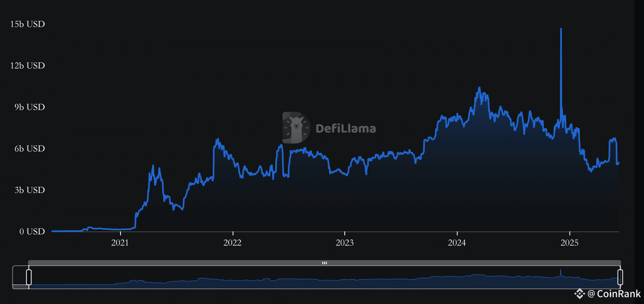644x304 pixels.
Task: Click the range bar center grip
Action: (x=324, y=263)
